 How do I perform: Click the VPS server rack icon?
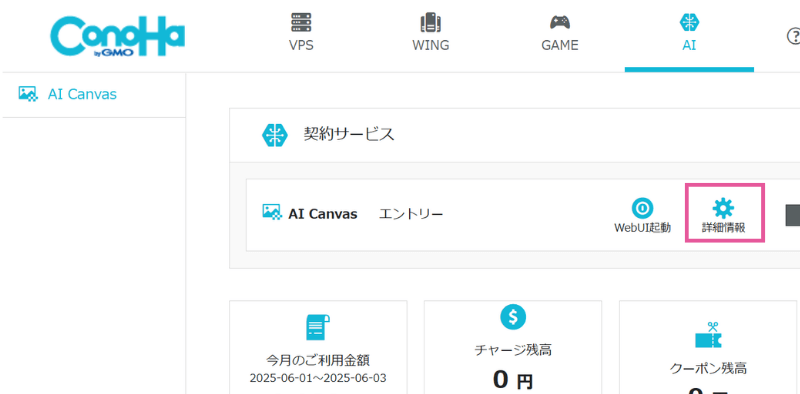click(x=301, y=22)
